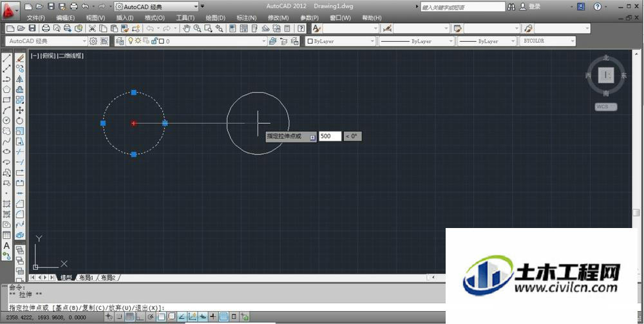
Task: Toggle Ortho Mode in status bar
Action: click(140, 317)
